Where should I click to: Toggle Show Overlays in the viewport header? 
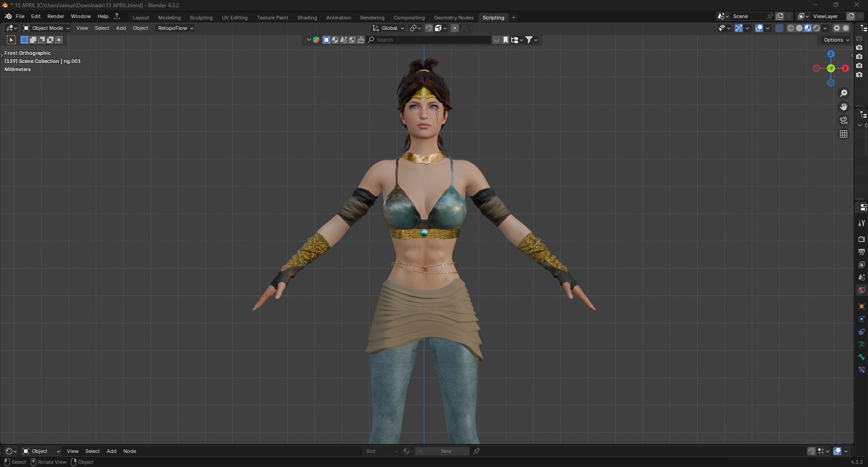click(x=759, y=28)
